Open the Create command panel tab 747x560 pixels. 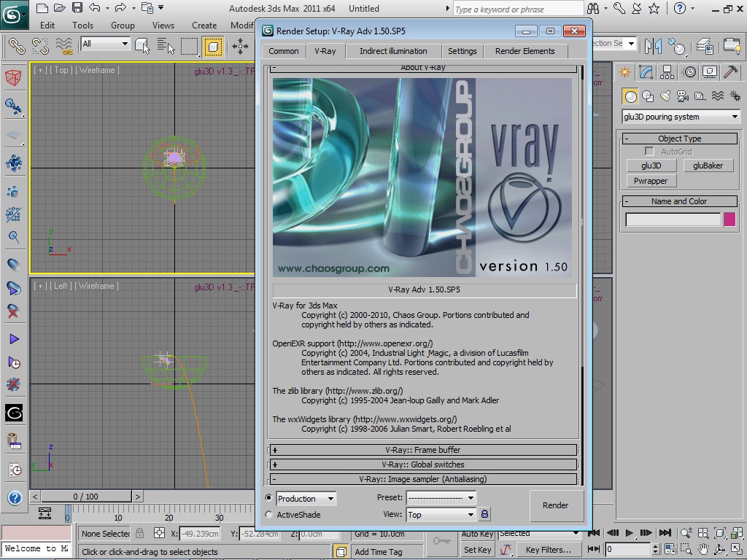point(624,72)
